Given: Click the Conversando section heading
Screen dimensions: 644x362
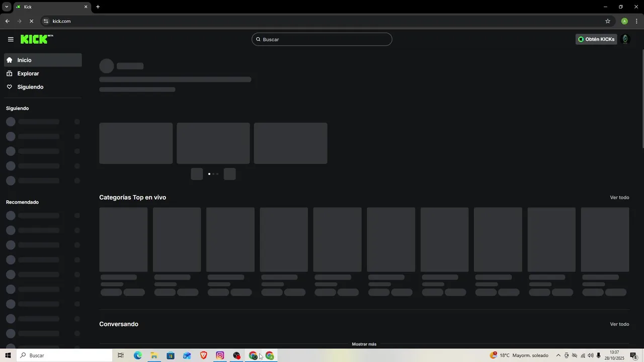Looking at the screenshot, I should tap(119, 324).
